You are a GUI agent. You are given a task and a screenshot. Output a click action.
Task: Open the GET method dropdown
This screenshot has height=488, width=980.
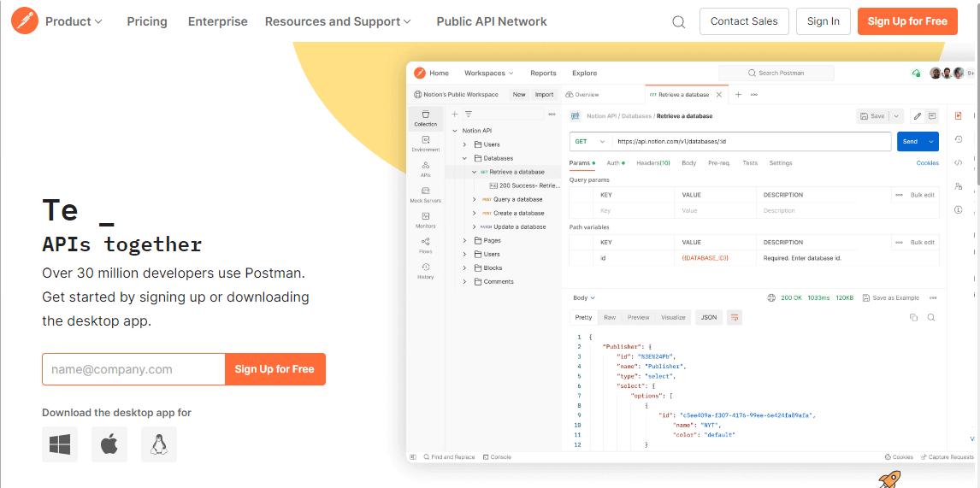[x=590, y=141]
